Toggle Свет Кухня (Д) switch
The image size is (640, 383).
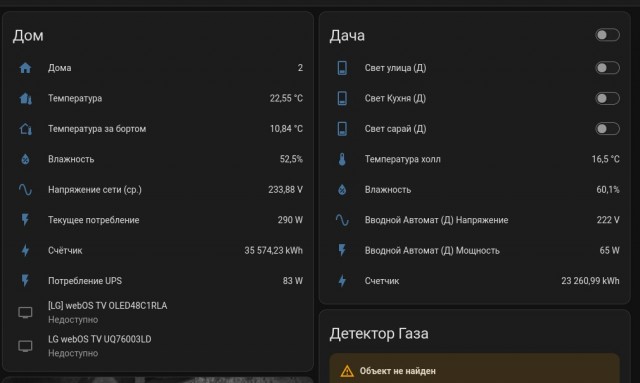607,98
